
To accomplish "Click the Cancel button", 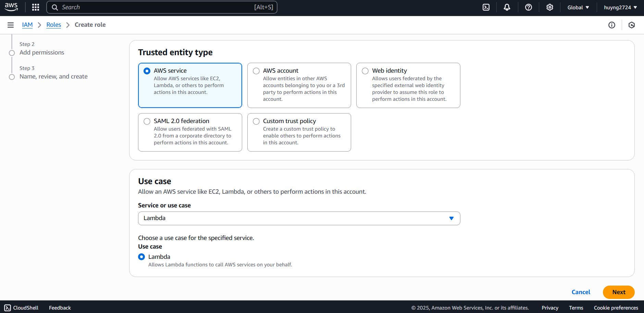I will pos(581,292).
